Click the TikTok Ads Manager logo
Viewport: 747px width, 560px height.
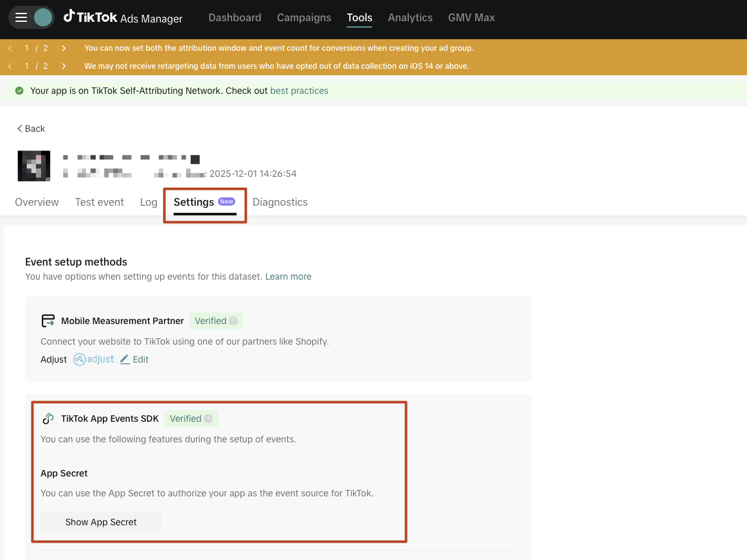pos(123,17)
